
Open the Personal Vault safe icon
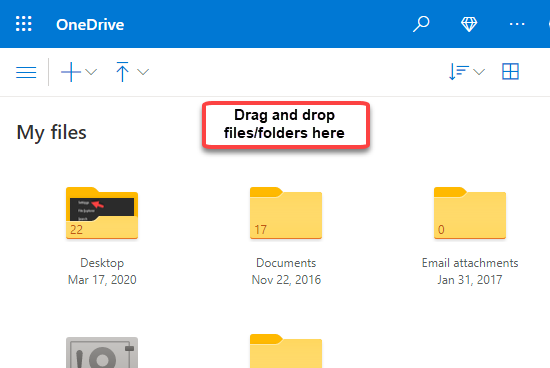pos(102,352)
